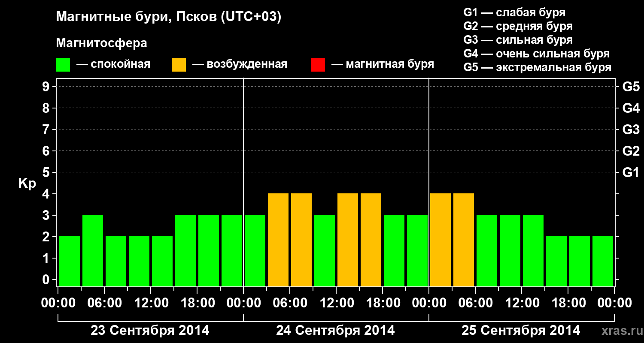The height and width of the screenshot is (343, 644).
Task: Click the 24 Сентября 06:00–09:00 orange bar
Action: pyautogui.click(x=301, y=240)
